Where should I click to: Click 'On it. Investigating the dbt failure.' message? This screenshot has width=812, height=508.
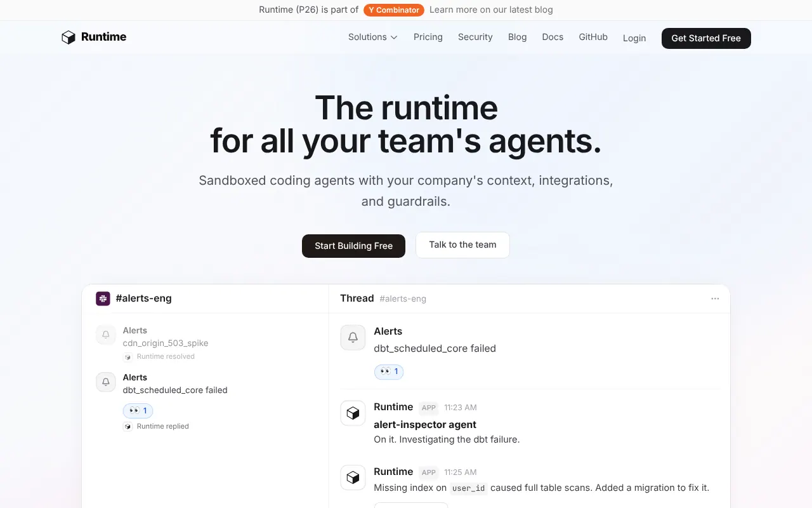point(447,439)
